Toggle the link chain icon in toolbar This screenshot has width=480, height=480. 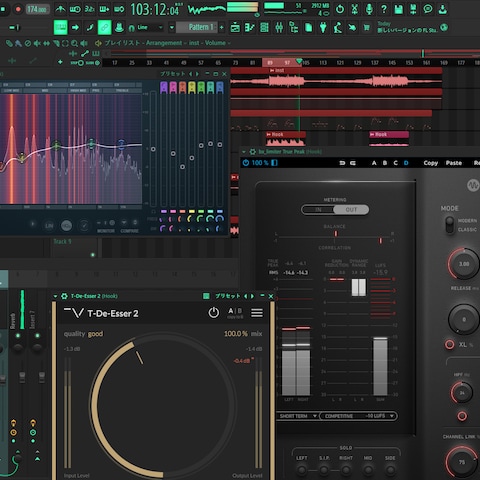tap(104, 27)
